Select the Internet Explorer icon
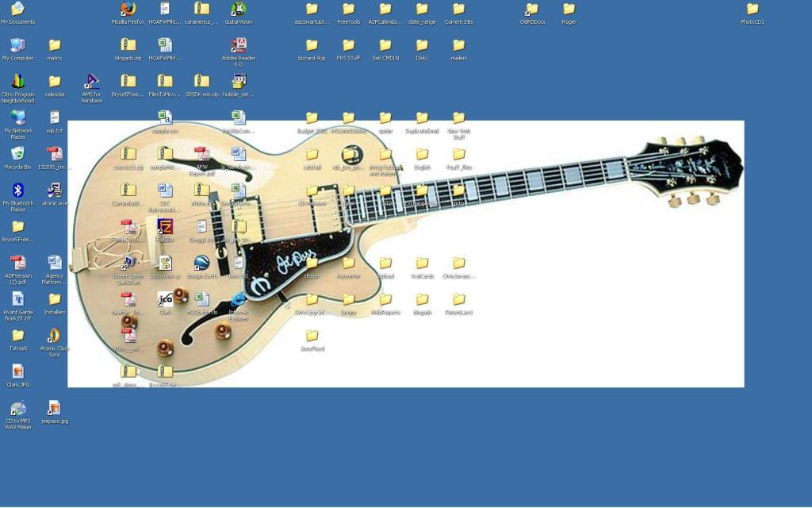 tap(238, 300)
